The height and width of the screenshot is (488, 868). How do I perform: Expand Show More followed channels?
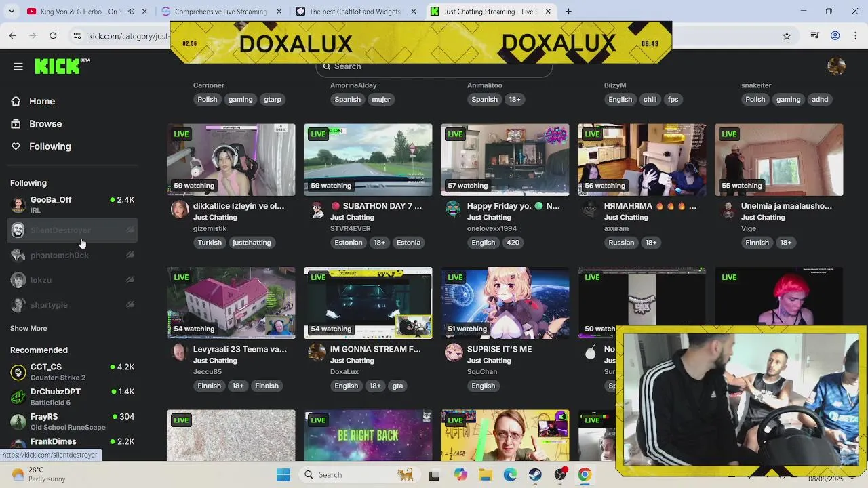[28, 328]
